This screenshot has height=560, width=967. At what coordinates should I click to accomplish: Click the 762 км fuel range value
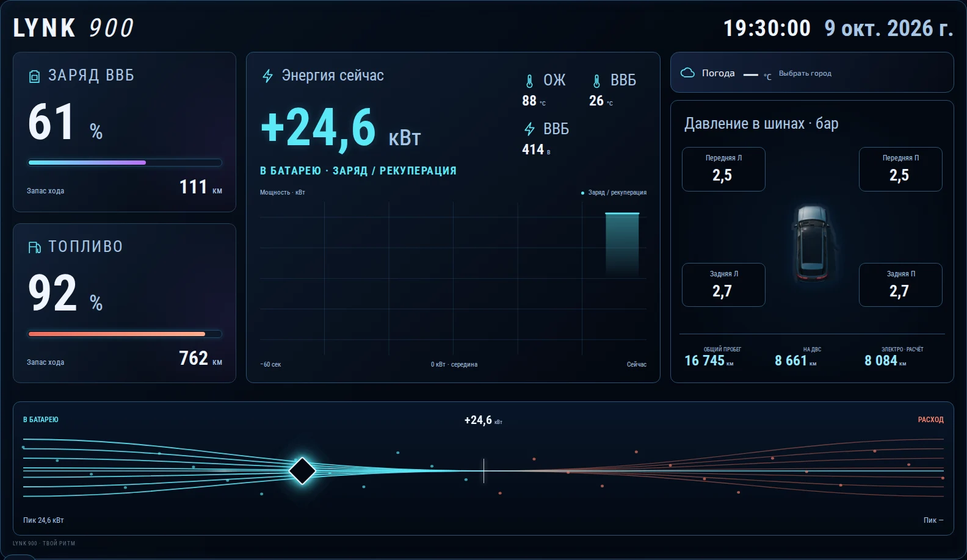pyautogui.click(x=200, y=359)
